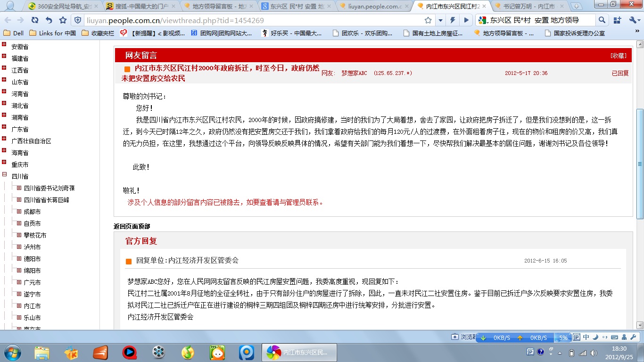Image resolution: width=644 pixels, height=362 pixels.
Task: Click the 收藏 link in red header
Action: coord(618,56)
